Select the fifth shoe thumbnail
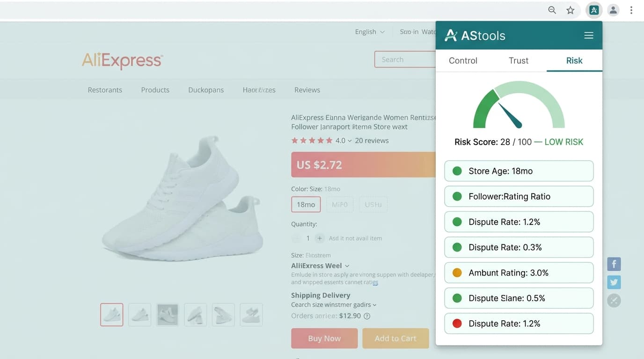The image size is (644, 359). pyautogui.click(x=223, y=315)
